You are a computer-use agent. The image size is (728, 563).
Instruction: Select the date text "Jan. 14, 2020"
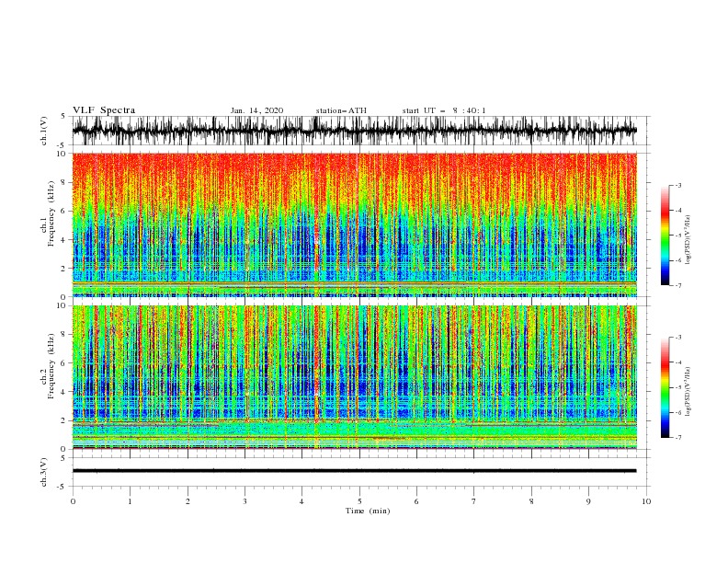click(x=256, y=110)
